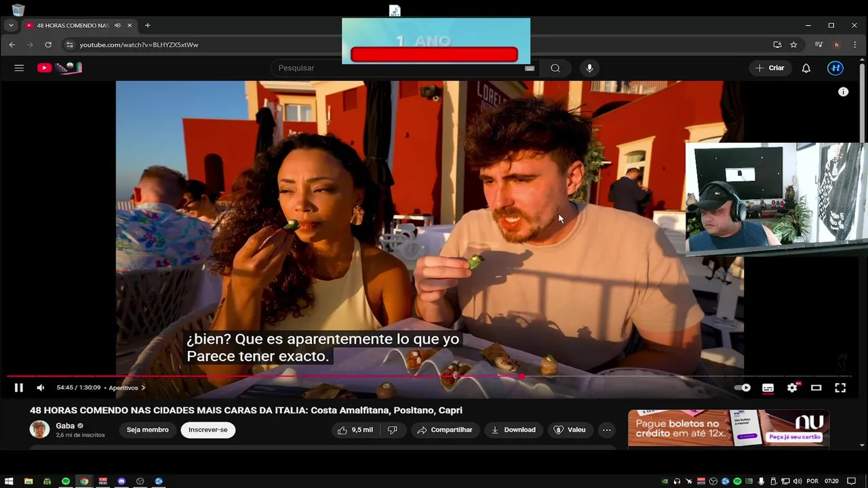Click the Inscrever-se subscribe button
Viewport: 868px width, 488px height.
pos(208,430)
